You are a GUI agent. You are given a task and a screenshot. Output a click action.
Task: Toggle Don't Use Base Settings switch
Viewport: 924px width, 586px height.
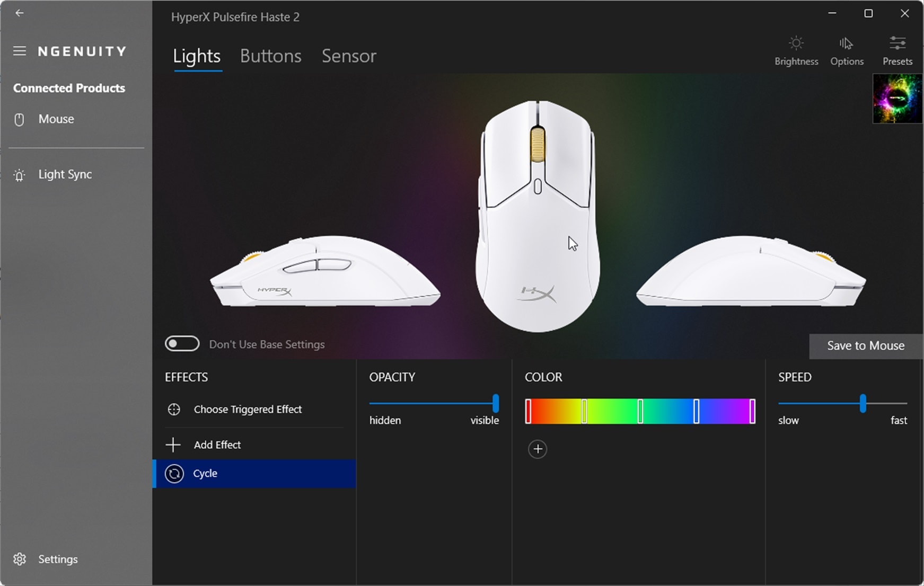[182, 344]
